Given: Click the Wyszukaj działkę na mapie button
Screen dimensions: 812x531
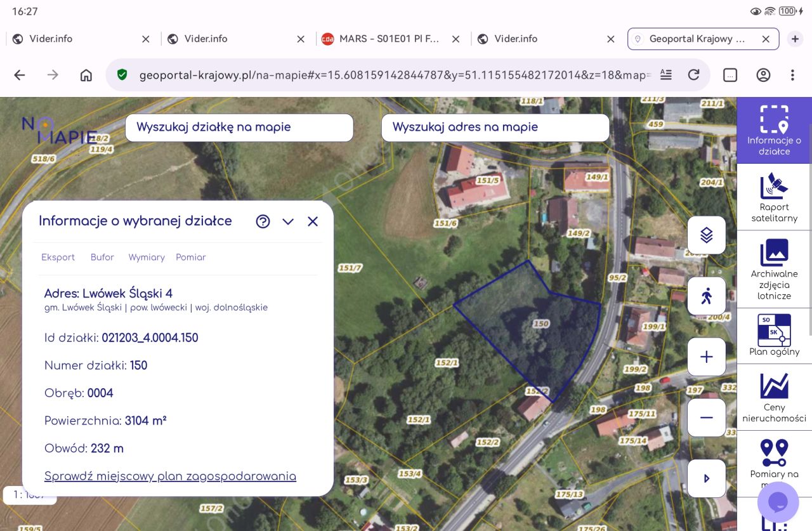Looking at the screenshot, I should pyautogui.click(x=239, y=127).
